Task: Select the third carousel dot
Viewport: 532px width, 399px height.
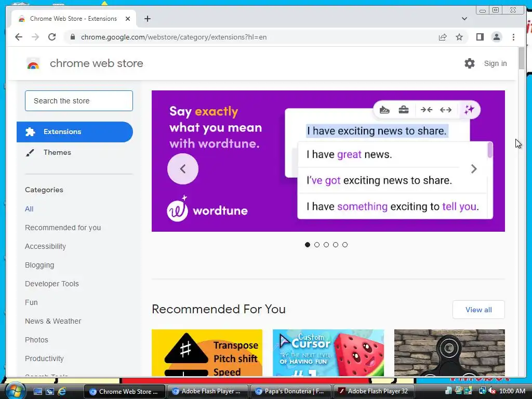Action: [x=326, y=245]
